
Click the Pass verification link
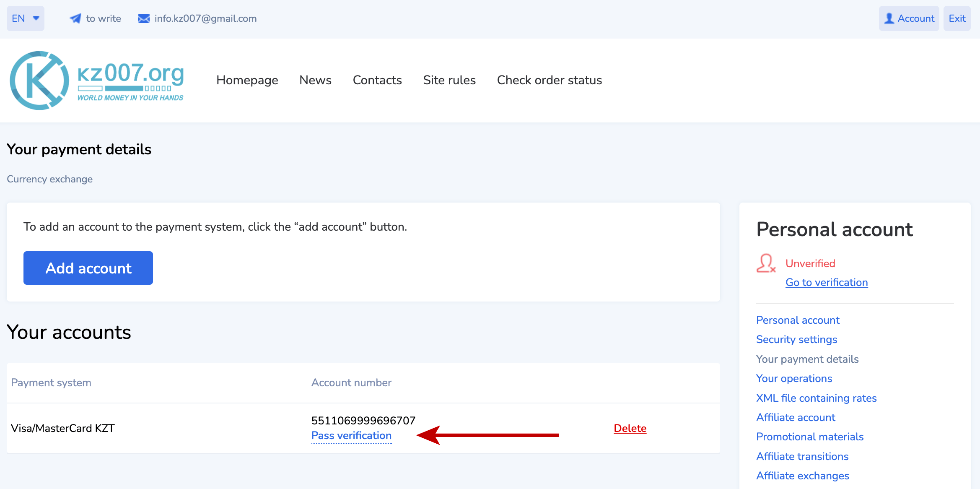click(351, 436)
